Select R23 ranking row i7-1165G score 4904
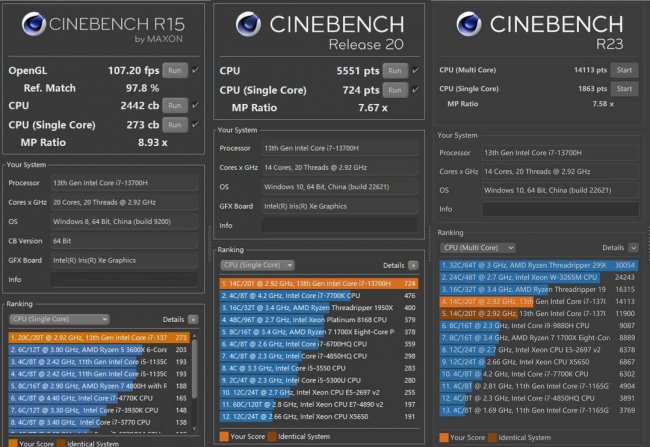Viewport: 650px width, 447px height. click(539, 386)
